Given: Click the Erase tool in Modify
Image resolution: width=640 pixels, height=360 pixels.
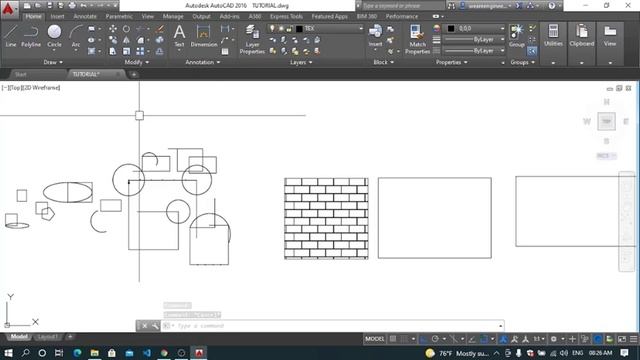Looking at the screenshot, I should tap(160, 29).
